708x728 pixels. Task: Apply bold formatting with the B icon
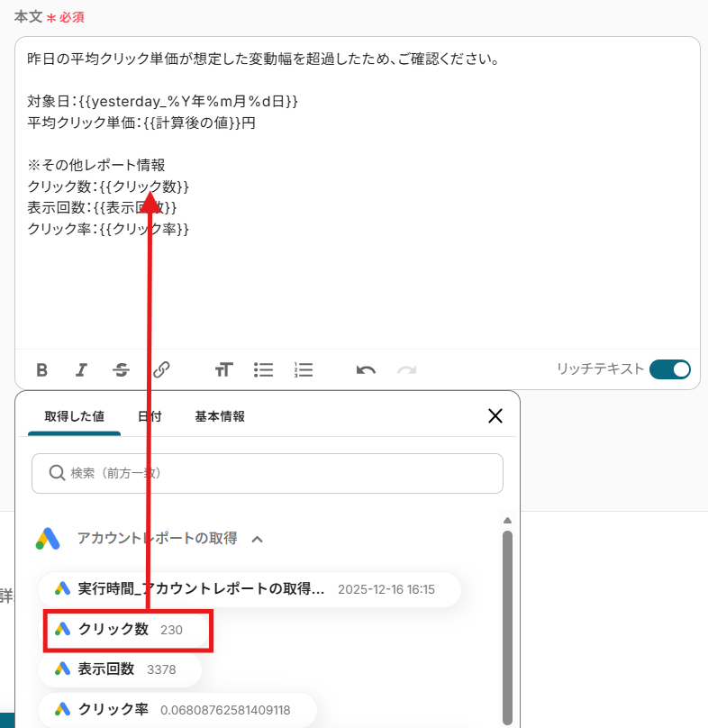(41, 370)
